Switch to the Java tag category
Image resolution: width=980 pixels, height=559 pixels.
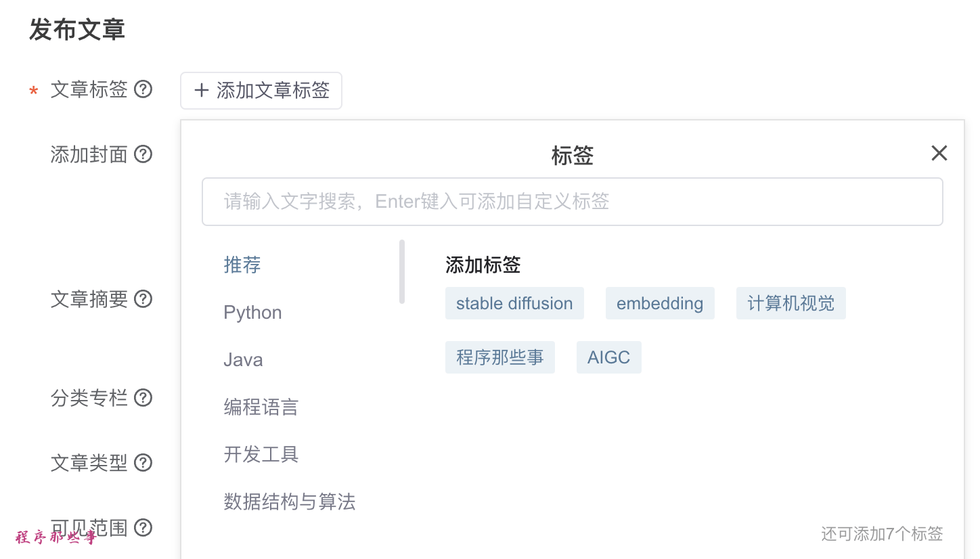coord(243,360)
